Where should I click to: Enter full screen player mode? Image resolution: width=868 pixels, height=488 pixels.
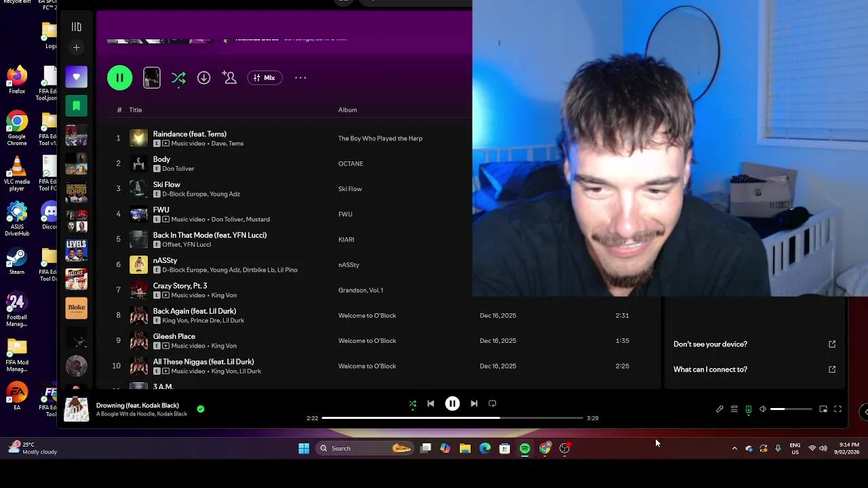click(x=837, y=409)
